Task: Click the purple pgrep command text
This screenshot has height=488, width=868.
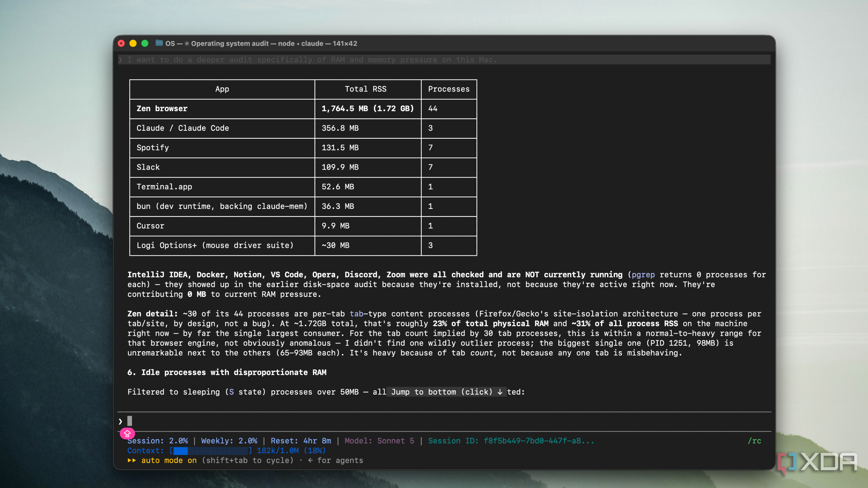Action: pyautogui.click(x=643, y=275)
